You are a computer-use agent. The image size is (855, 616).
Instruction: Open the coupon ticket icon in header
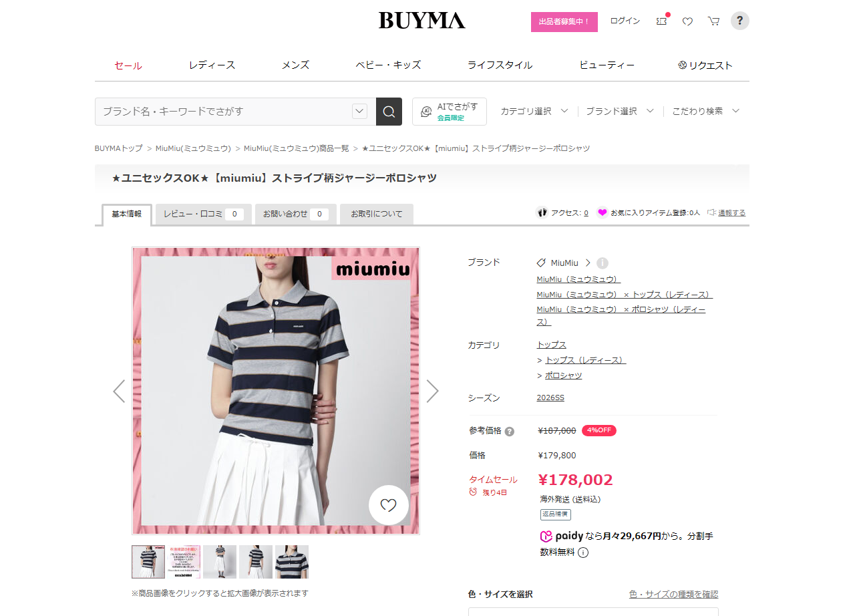point(662,21)
